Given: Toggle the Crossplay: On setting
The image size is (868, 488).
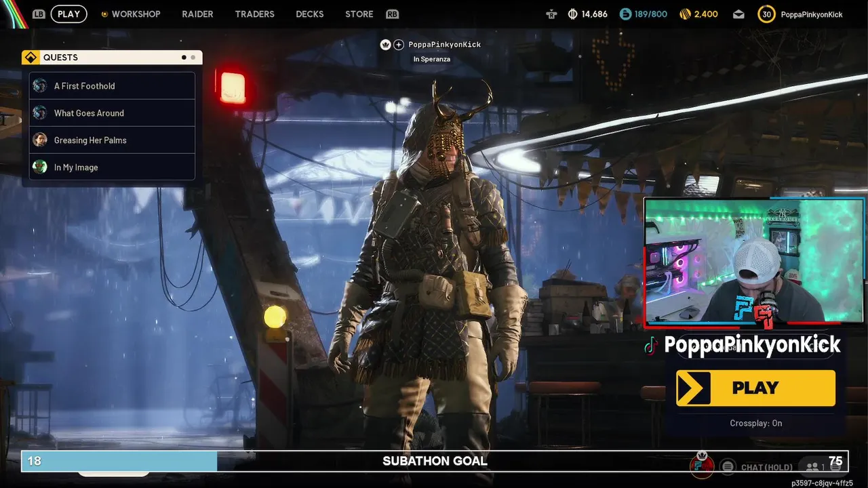Looking at the screenshot, I should click(755, 423).
